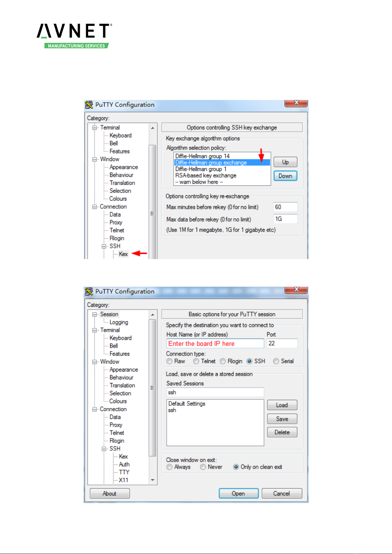Collapse SSH node in lower window tree
Image resolution: width=392 pixels, height=554 pixels.
[x=104, y=449]
